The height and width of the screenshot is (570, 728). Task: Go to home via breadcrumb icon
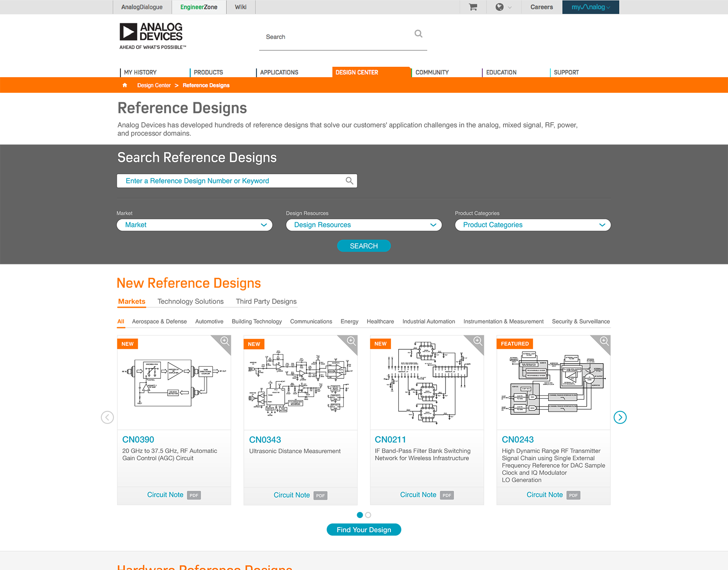tap(125, 85)
